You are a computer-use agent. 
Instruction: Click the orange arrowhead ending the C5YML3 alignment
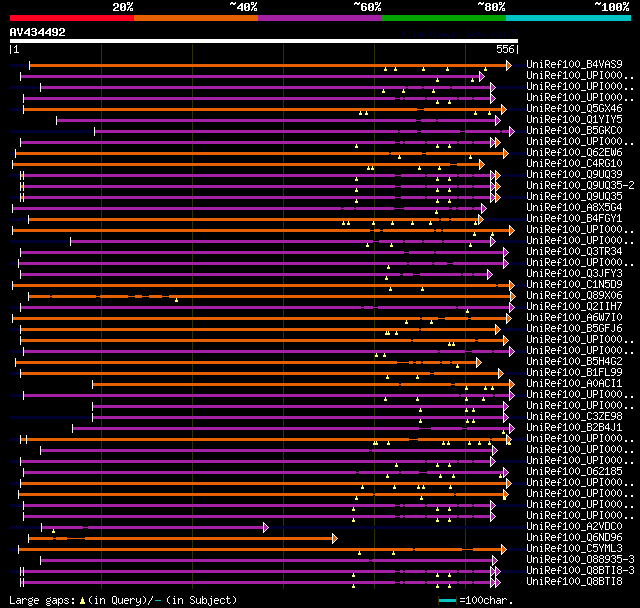click(x=504, y=550)
